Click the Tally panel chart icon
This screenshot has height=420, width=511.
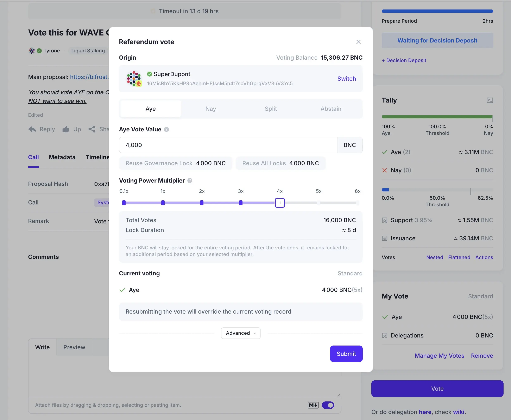point(490,100)
